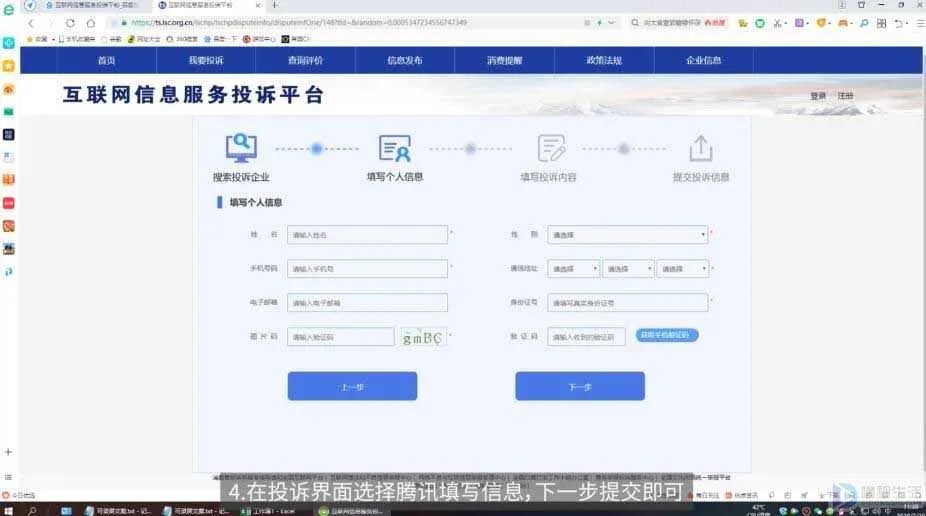Click the 填写个人信息 step icon
This screenshot has width=926, height=516.
click(x=394, y=148)
